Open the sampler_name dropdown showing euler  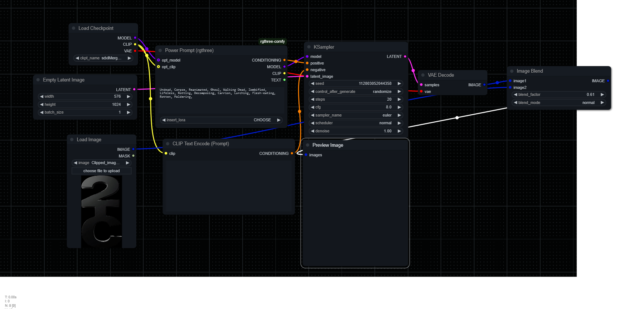pos(355,115)
